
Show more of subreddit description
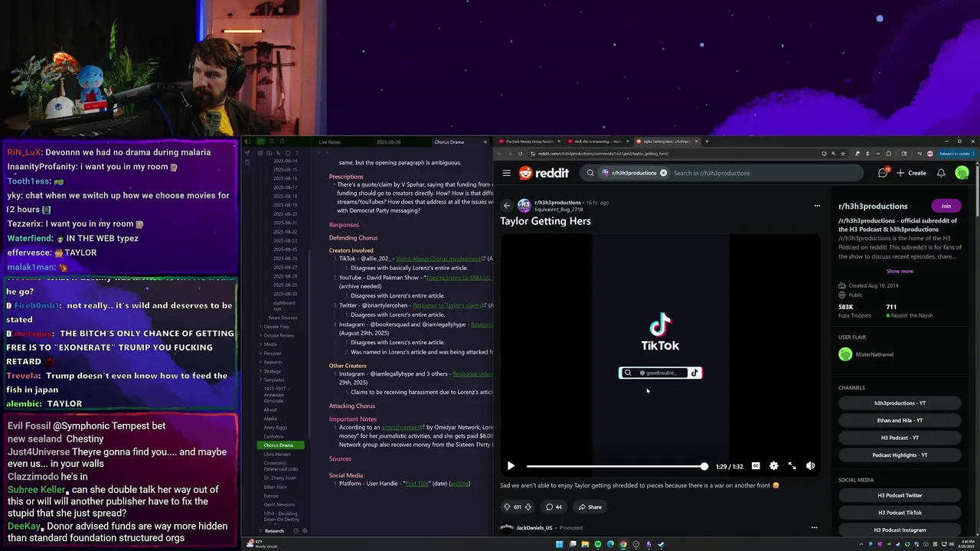point(900,271)
